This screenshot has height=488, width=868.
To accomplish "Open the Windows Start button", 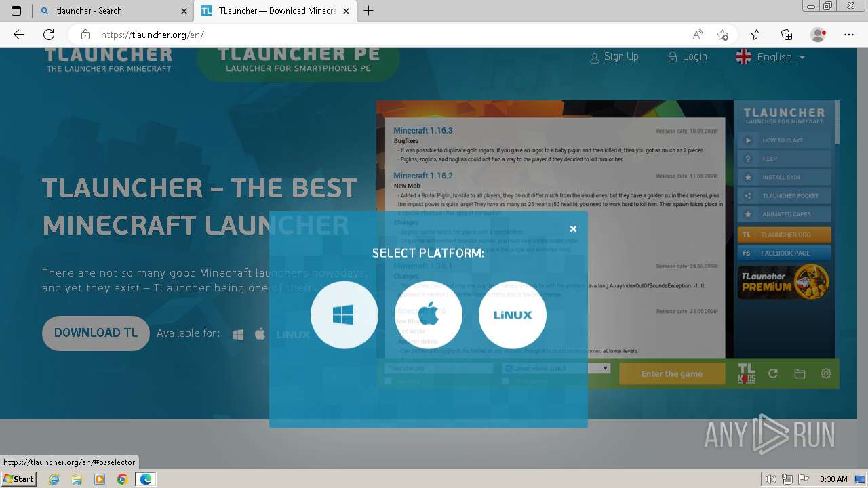I will [18, 479].
